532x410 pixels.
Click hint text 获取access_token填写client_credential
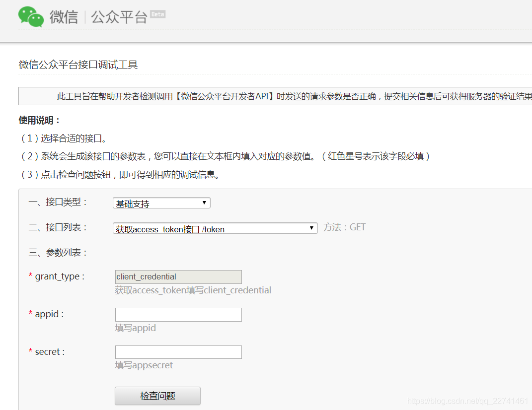coord(193,290)
